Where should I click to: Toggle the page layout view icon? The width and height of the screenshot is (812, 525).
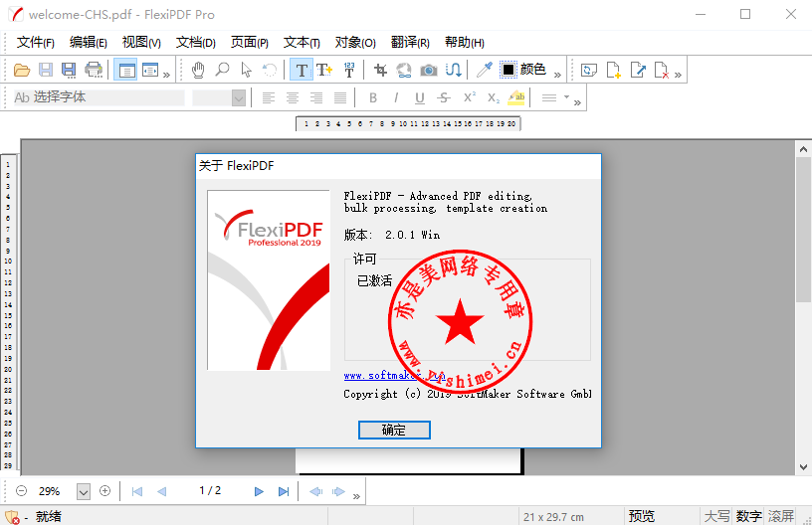tap(126, 70)
